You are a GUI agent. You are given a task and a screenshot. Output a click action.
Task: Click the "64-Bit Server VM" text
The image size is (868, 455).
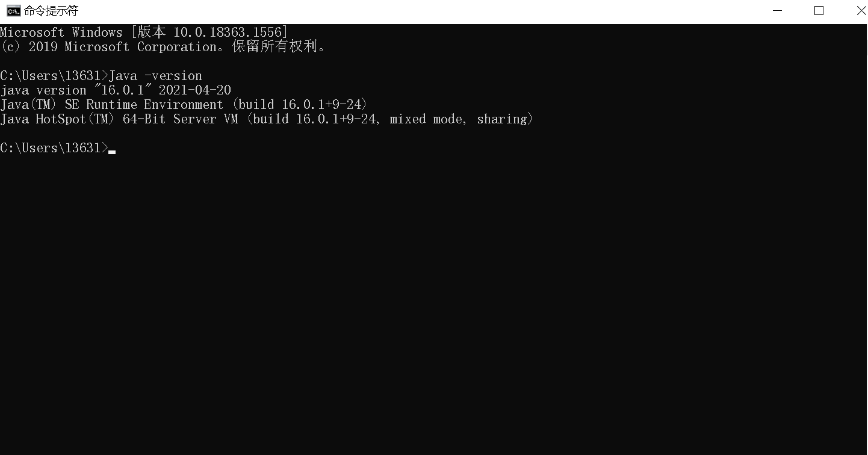click(181, 119)
